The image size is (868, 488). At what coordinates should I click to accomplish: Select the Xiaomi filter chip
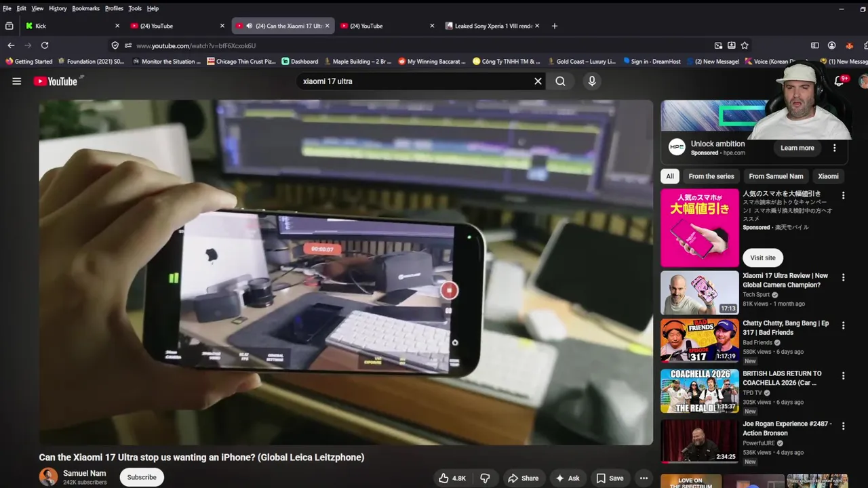coord(828,176)
